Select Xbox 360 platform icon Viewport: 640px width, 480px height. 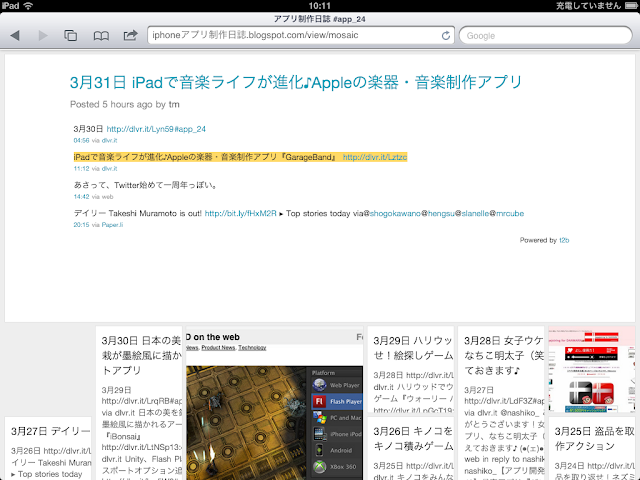coord(320,467)
